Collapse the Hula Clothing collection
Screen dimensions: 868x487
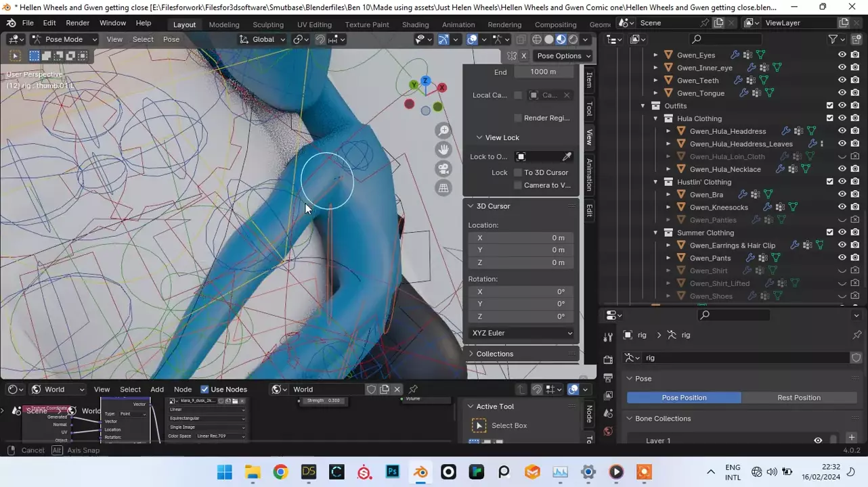655,118
